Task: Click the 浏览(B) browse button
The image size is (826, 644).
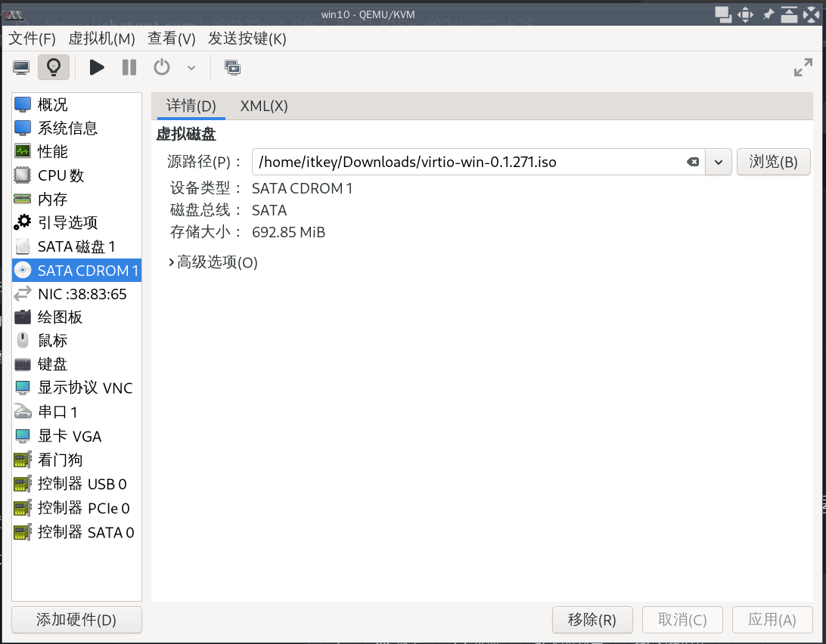Action: [x=773, y=162]
